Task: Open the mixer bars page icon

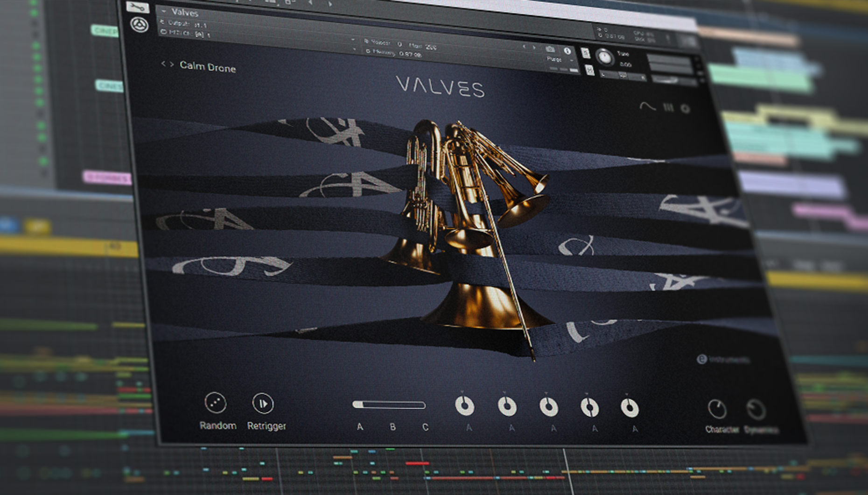Action: pyautogui.click(x=669, y=108)
